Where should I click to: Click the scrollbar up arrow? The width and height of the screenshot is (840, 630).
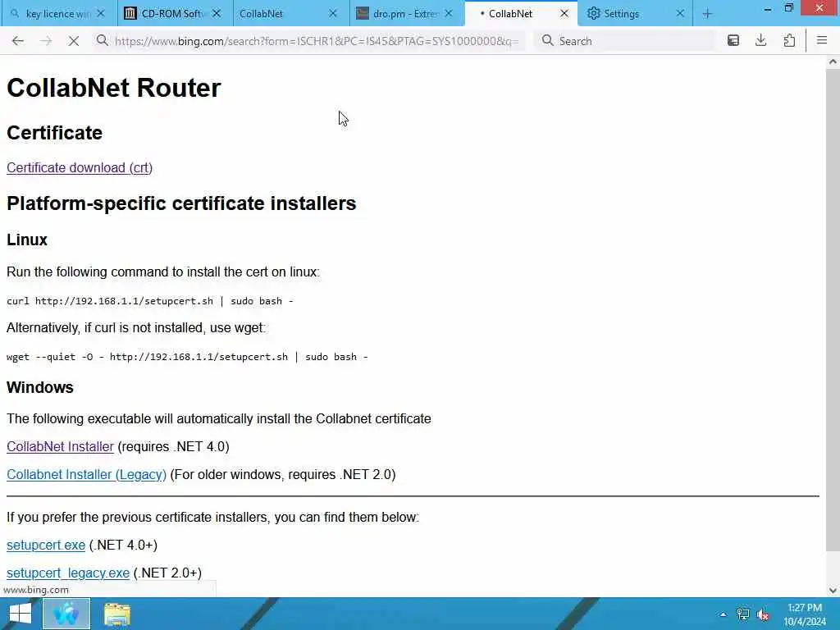click(x=833, y=62)
